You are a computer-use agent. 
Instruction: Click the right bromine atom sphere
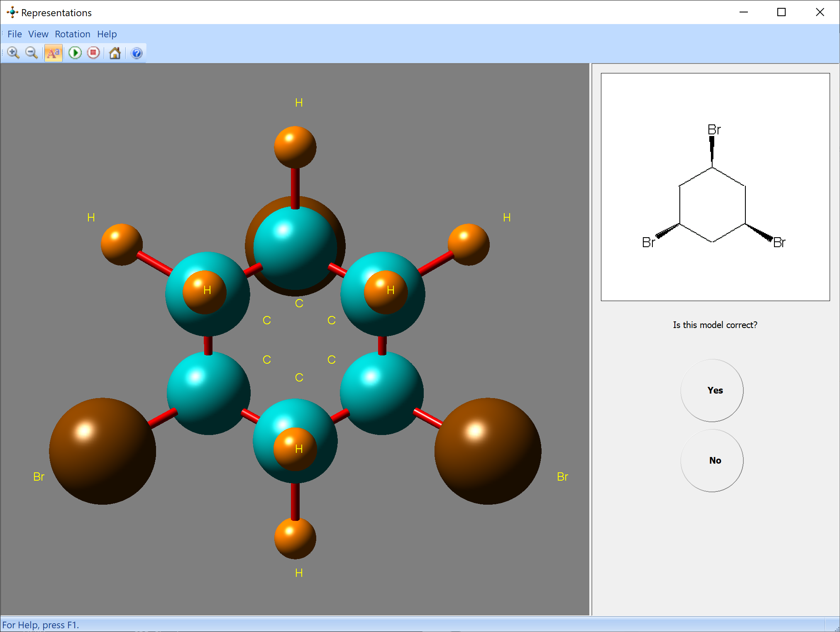click(488, 451)
